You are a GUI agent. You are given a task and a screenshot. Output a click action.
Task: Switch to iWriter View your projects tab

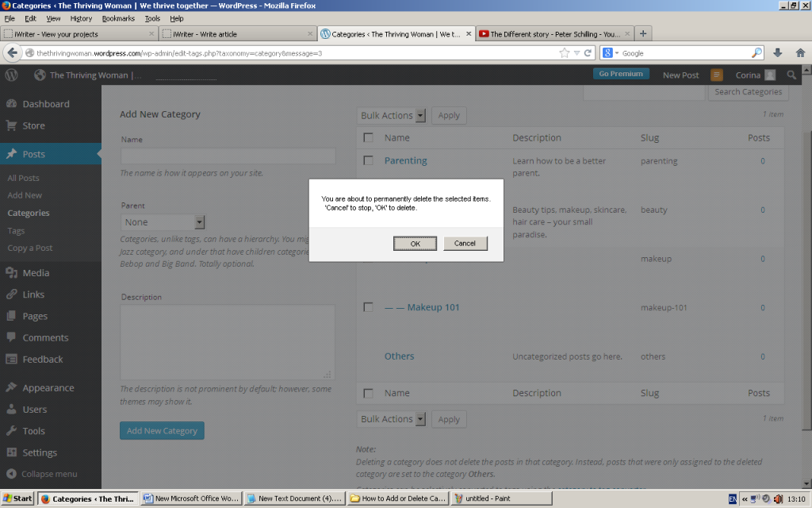tap(79, 33)
